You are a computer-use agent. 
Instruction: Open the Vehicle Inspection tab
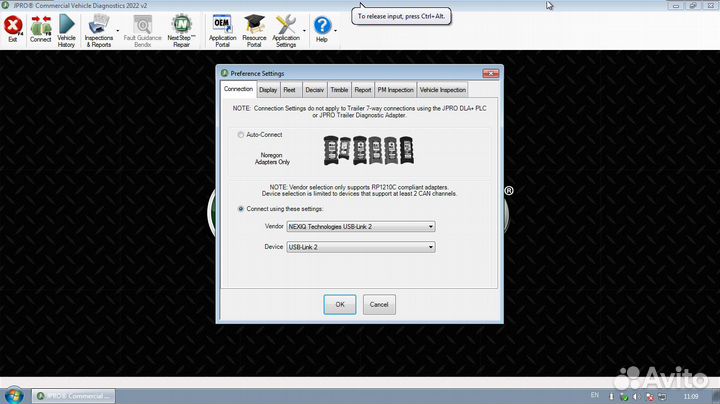443,90
